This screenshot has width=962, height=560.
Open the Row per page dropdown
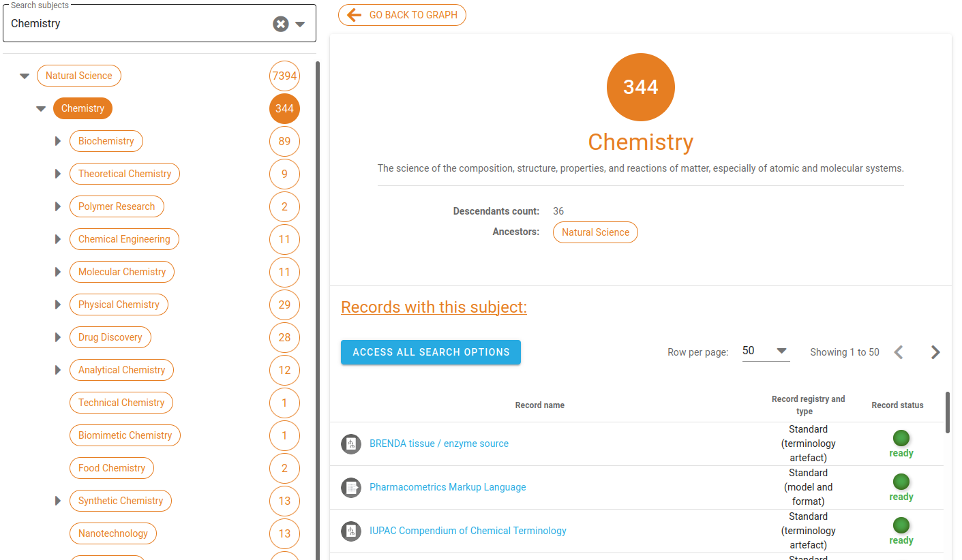[x=766, y=352]
